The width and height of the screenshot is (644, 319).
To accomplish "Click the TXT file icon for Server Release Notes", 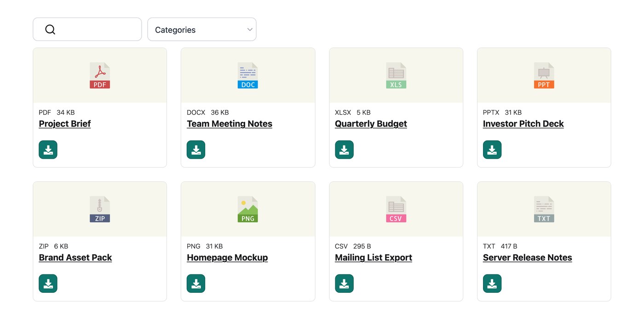I will pos(544,209).
